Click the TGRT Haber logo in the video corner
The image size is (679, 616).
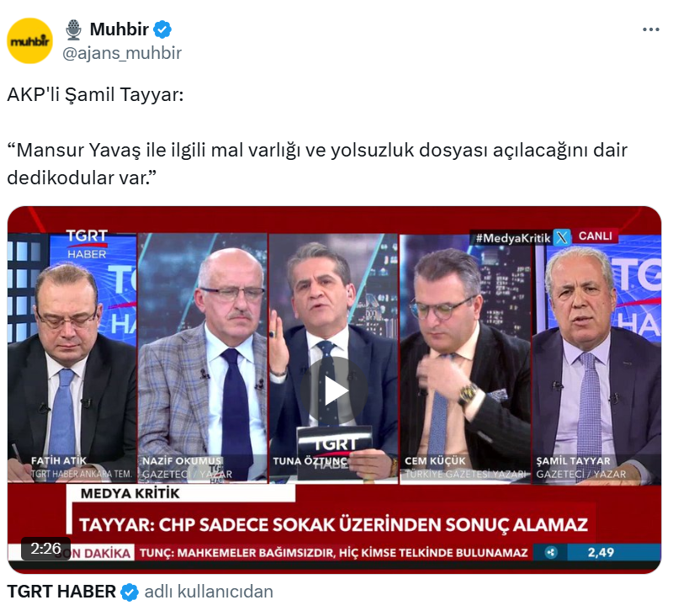87,243
